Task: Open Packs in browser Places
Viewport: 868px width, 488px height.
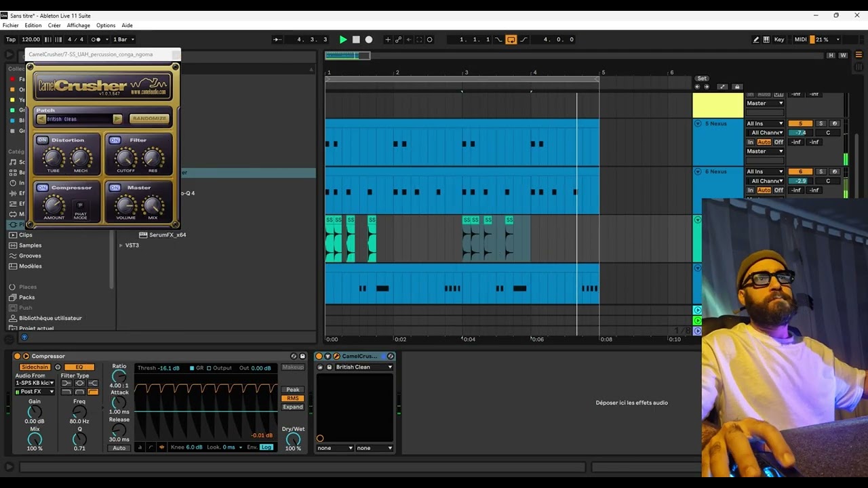Action: [x=27, y=297]
